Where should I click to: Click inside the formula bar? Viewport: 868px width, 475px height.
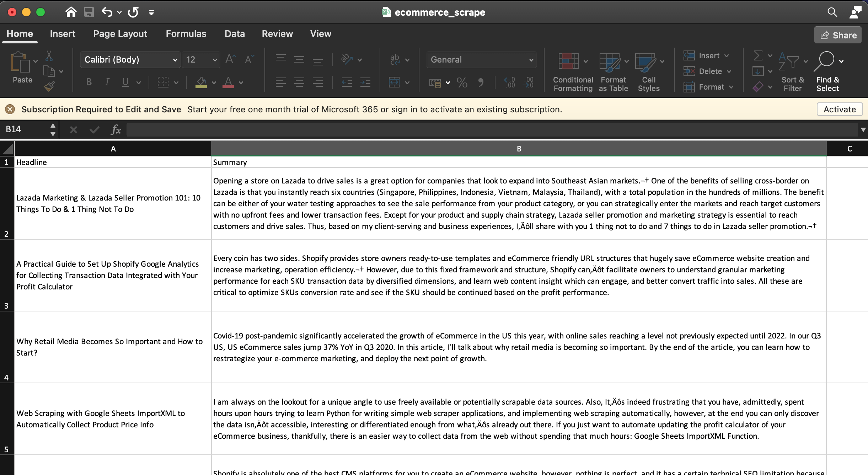[355, 129]
